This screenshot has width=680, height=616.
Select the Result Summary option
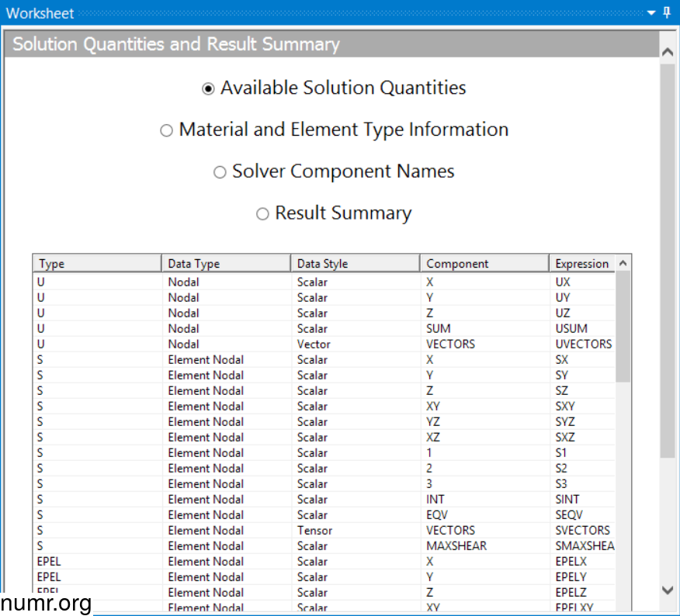(x=262, y=213)
